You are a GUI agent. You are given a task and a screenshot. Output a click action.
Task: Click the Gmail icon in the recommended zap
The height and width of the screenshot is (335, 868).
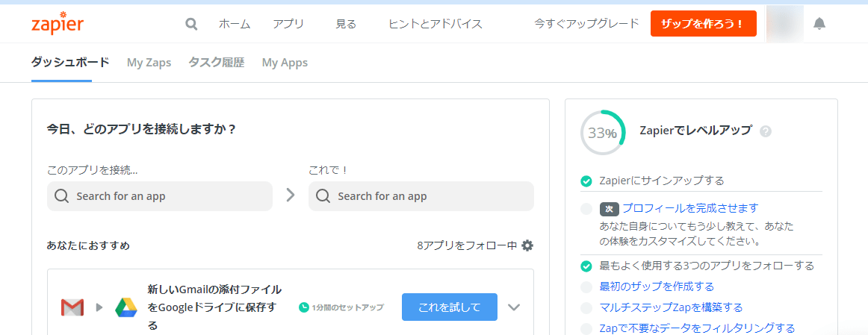point(72,307)
